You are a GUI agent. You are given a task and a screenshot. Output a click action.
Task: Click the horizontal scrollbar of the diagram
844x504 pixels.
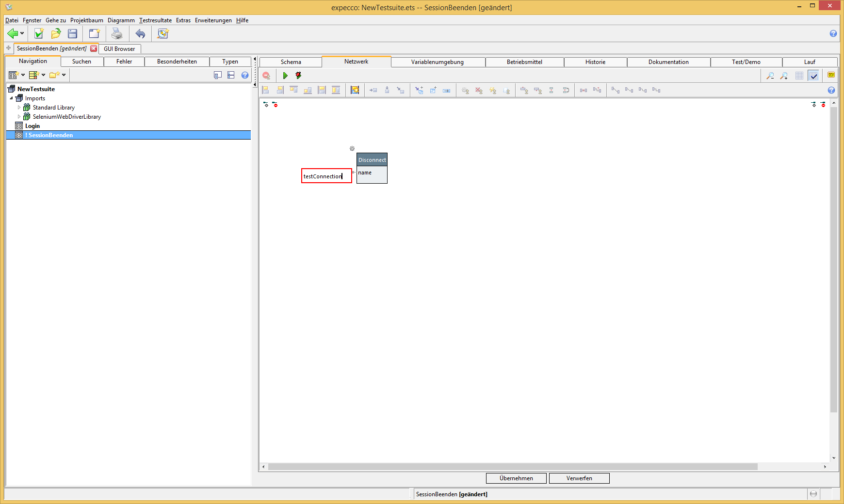pos(512,467)
